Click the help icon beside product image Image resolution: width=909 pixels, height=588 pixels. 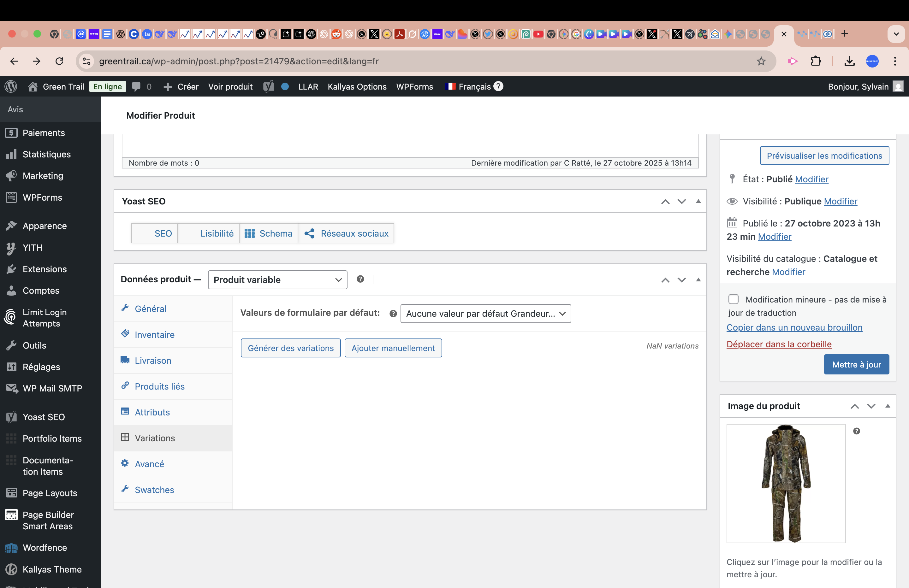click(857, 431)
